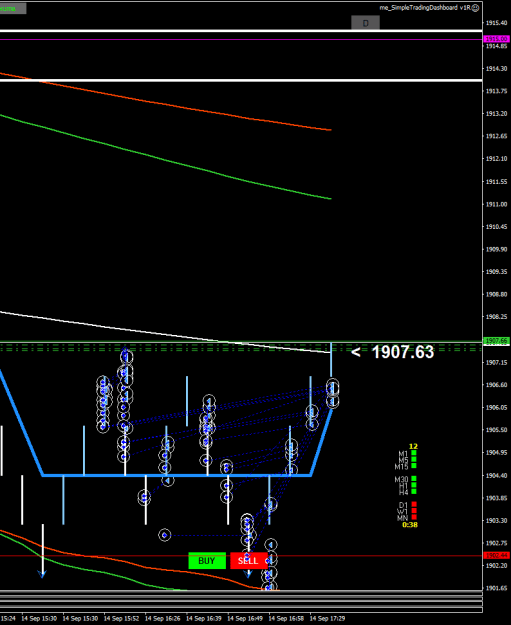Click the green label button at top-left

click(x=12, y=8)
